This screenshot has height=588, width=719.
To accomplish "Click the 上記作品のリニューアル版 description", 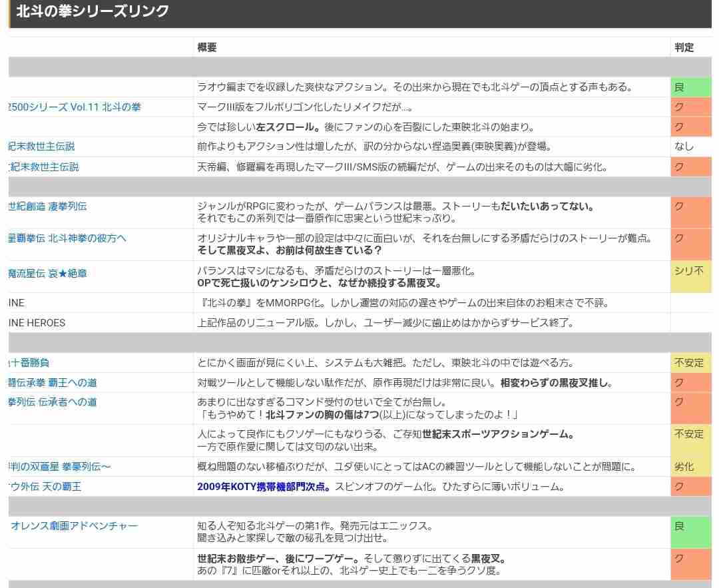I will (386, 323).
